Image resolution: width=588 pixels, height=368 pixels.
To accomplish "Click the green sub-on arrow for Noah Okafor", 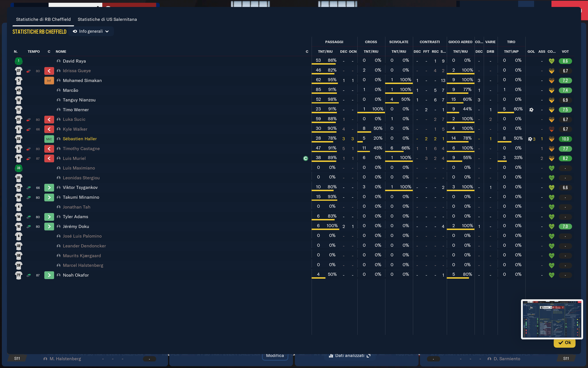I will click(49, 275).
